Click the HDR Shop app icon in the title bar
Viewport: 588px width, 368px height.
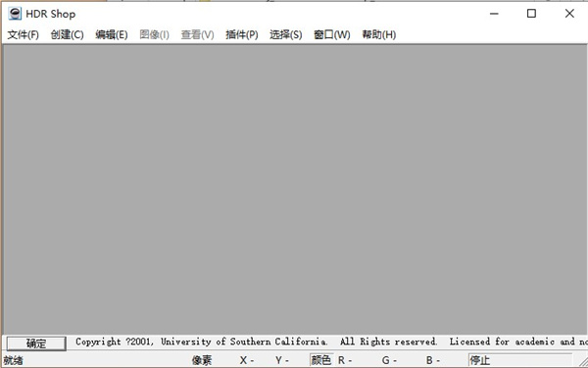tap(15, 14)
